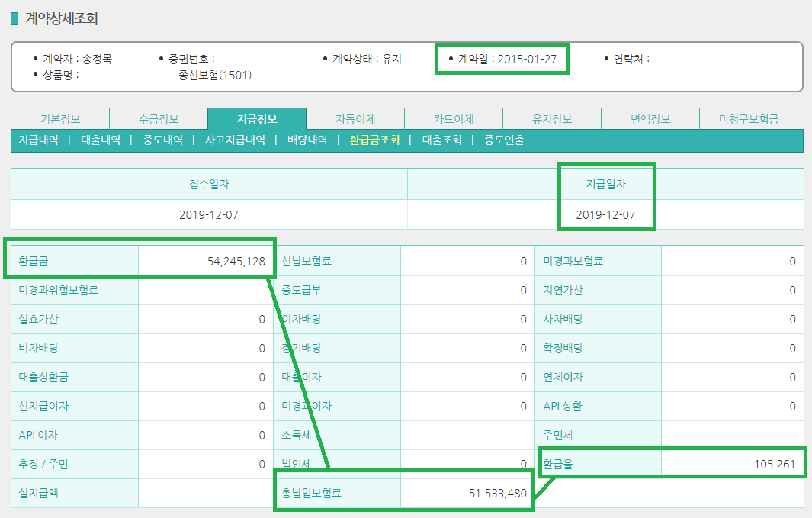This screenshot has width=812, height=518.
Task: Click the 환급율 label
Action: click(x=558, y=464)
